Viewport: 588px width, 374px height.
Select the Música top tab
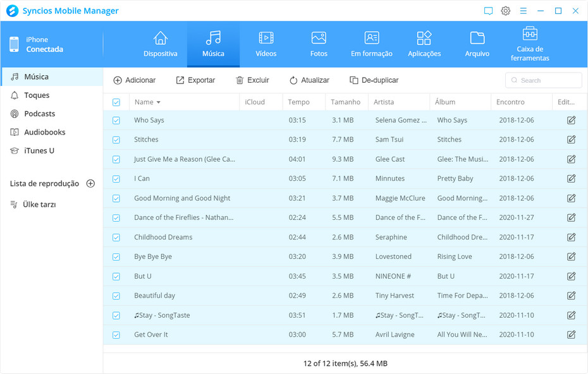tap(213, 44)
